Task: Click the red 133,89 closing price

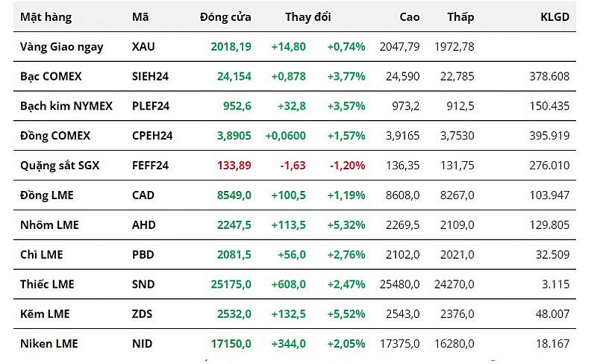Action: click(235, 166)
